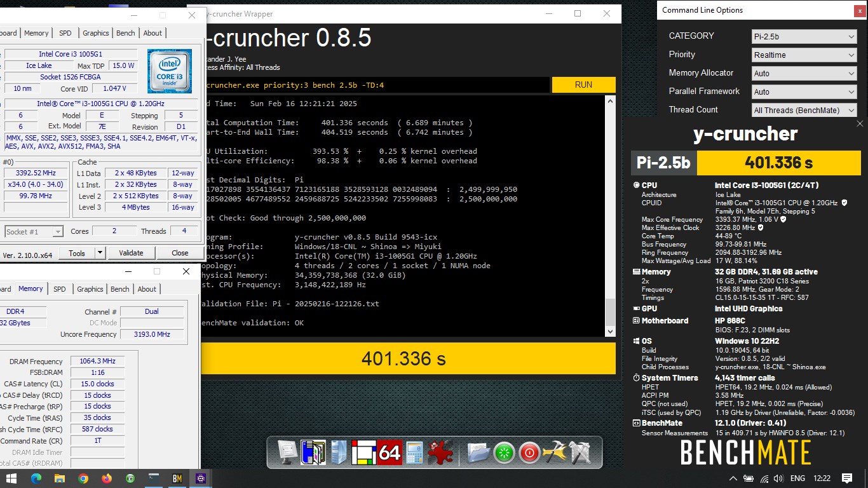
Task: Click the Pi-2.5b label in BenchMate result
Action: [x=663, y=163]
